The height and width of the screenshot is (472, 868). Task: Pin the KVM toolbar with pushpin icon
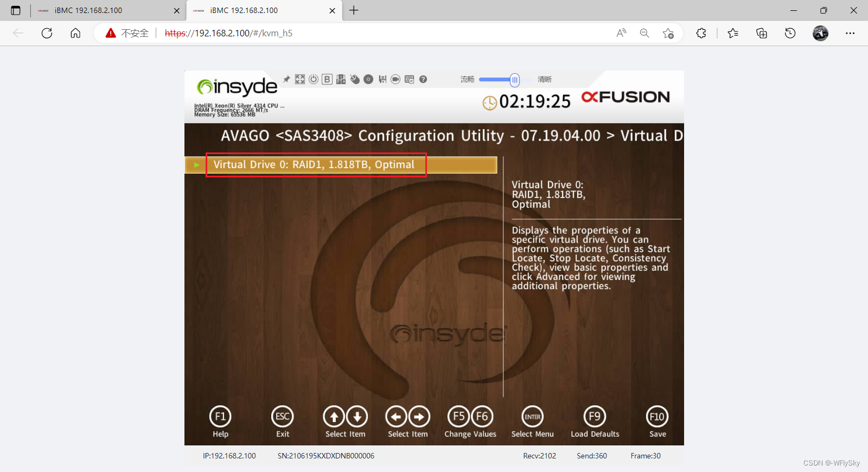pos(286,79)
